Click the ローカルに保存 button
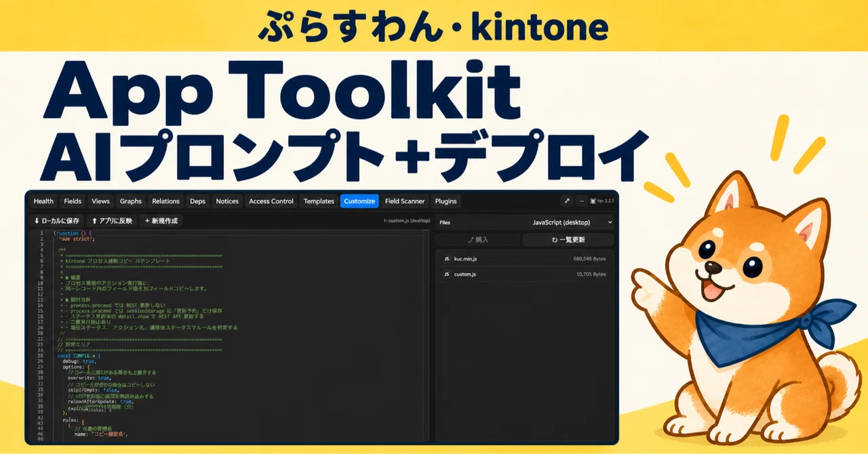Image resolution: width=868 pixels, height=454 pixels. coord(57,221)
